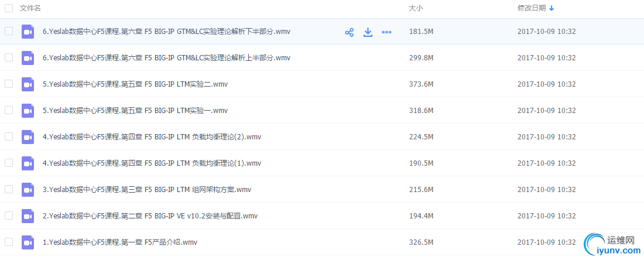Sort by 大小 column header
Screen dimensions: 644x260
(x=416, y=8)
